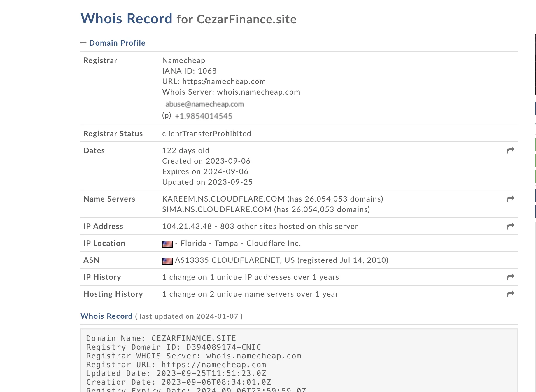The image size is (536, 392).
Task: Click the ASN row label
Action: click(91, 260)
